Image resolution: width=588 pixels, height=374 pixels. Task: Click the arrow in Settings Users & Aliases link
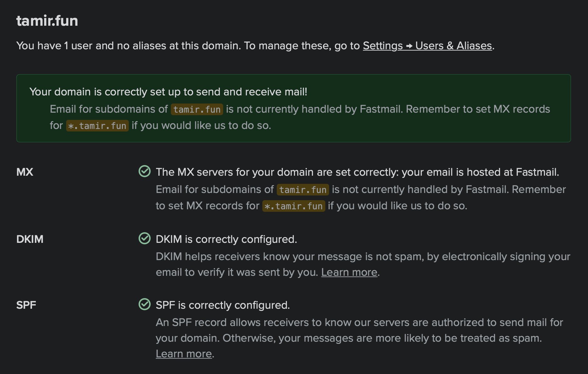tap(409, 46)
